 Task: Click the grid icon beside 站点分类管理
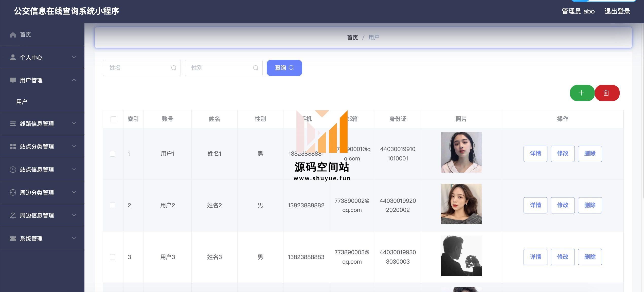[x=13, y=147]
